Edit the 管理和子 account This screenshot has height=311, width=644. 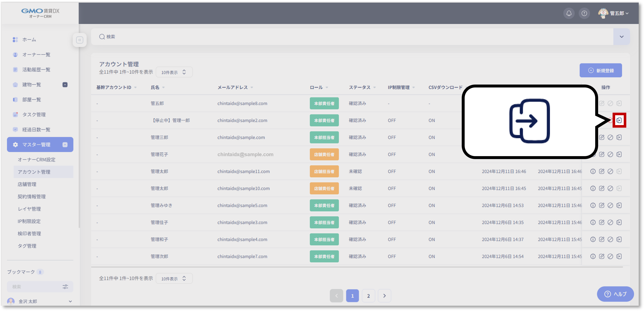pos(601,239)
